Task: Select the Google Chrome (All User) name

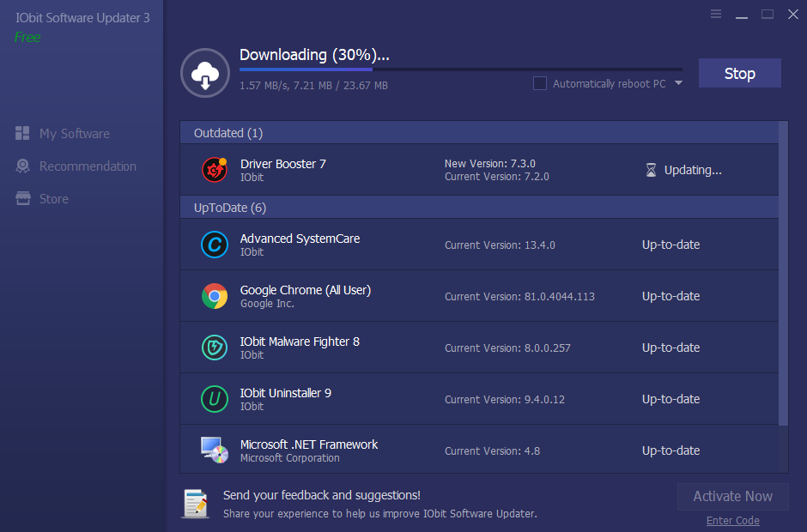Action: 306,290
